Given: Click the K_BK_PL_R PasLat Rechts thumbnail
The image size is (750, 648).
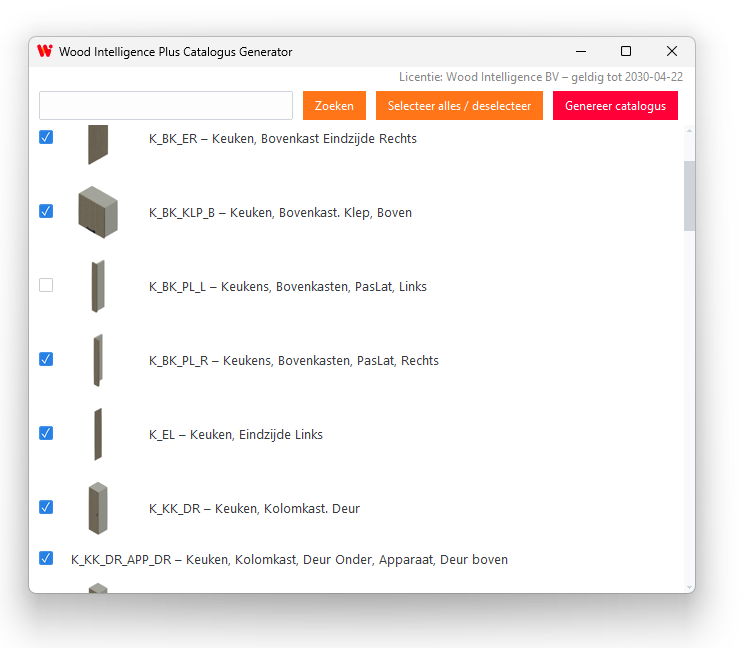Looking at the screenshot, I should click(x=98, y=360).
